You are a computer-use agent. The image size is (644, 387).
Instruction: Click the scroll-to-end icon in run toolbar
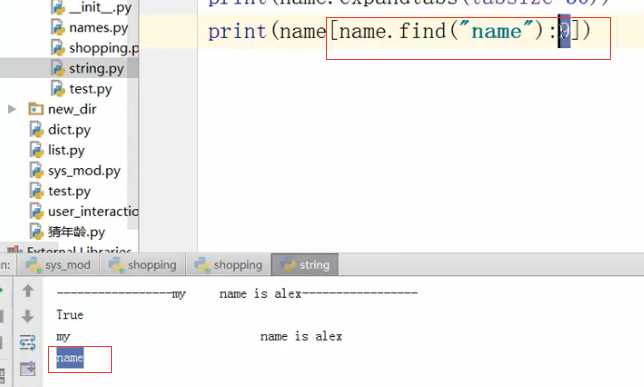[x=28, y=369]
